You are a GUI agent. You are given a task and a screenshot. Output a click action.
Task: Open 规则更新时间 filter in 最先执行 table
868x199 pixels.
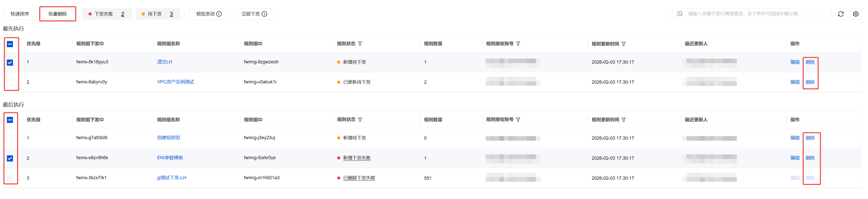pyautogui.click(x=623, y=44)
